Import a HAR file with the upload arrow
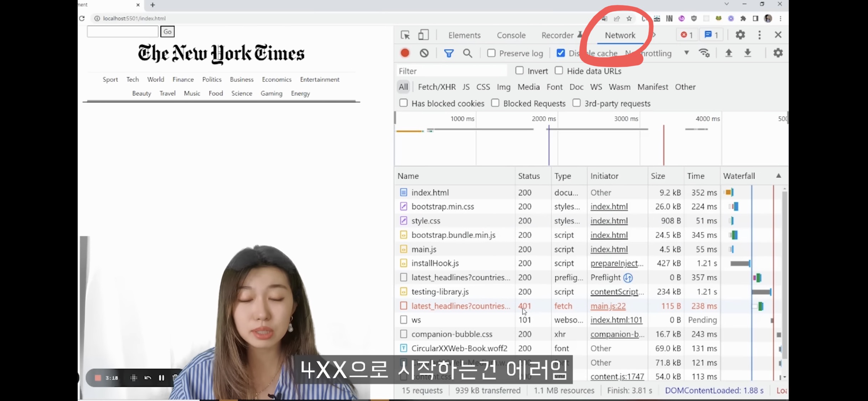The height and width of the screenshot is (401, 868). pyautogui.click(x=729, y=53)
